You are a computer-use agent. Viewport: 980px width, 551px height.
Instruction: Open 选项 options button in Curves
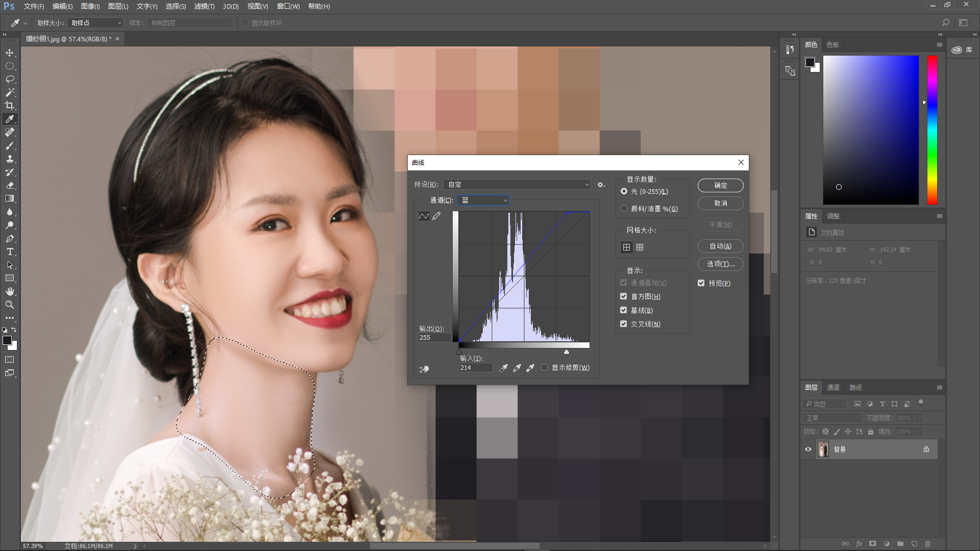click(x=720, y=264)
